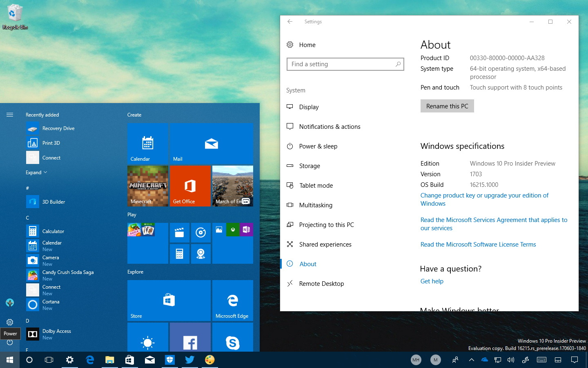The width and height of the screenshot is (588, 368).
Task: Open Microsoft Software License Terms link
Action: [478, 245]
